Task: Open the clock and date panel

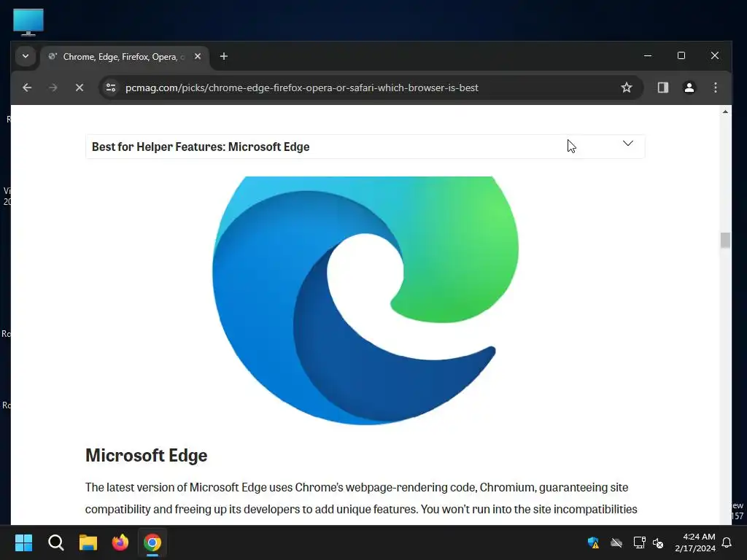Action: click(695, 542)
